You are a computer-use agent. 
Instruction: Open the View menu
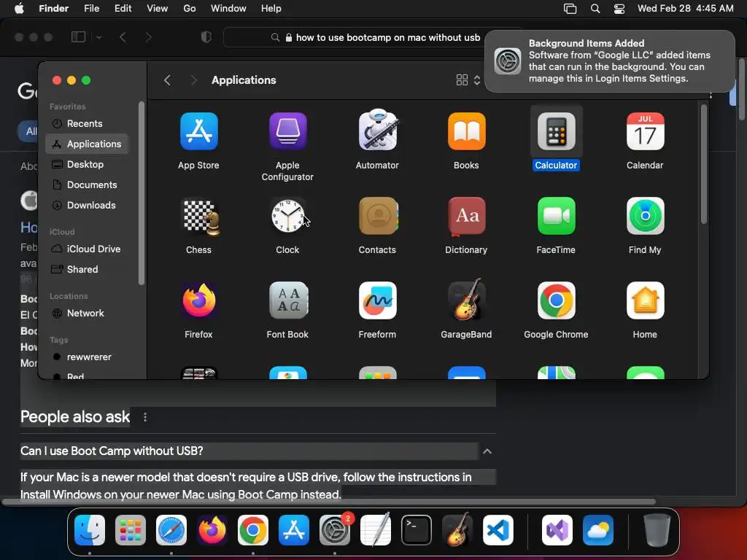coord(158,9)
